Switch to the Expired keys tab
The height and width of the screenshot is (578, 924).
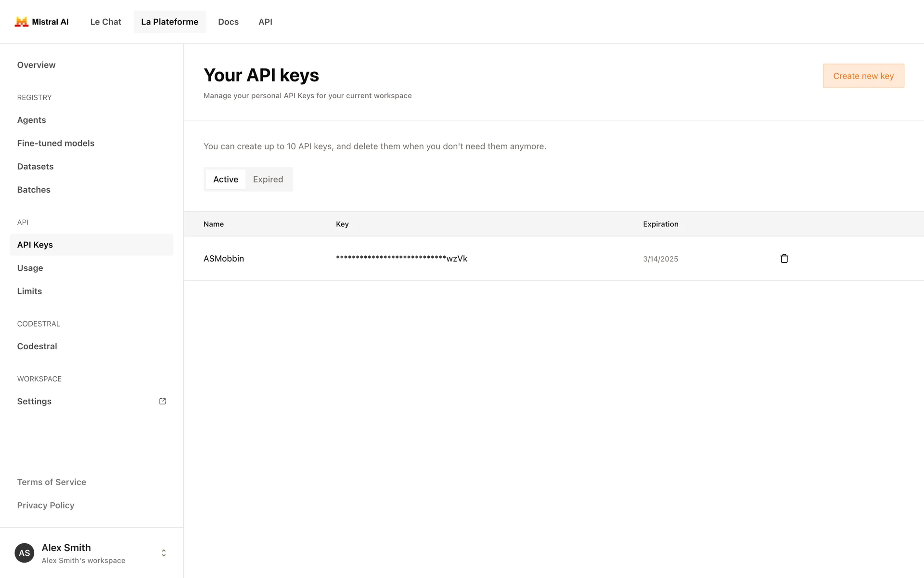tap(268, 179)
